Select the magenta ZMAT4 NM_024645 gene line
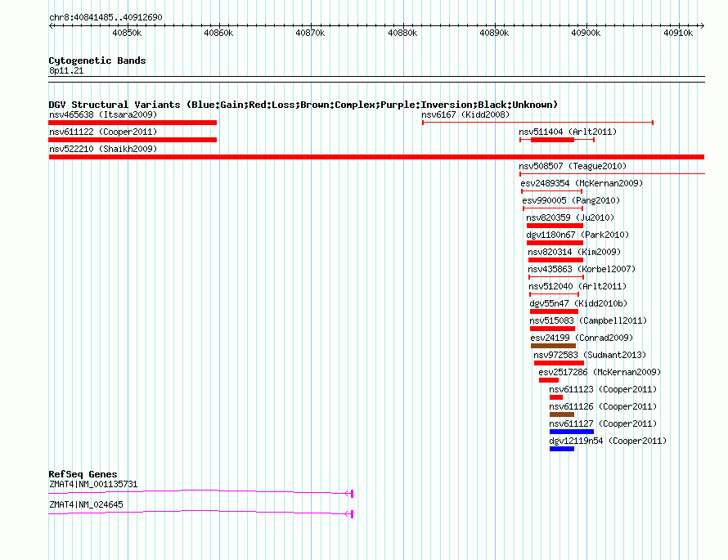The width and height of the screenshot is (728, 560). [x=200, y=513]
